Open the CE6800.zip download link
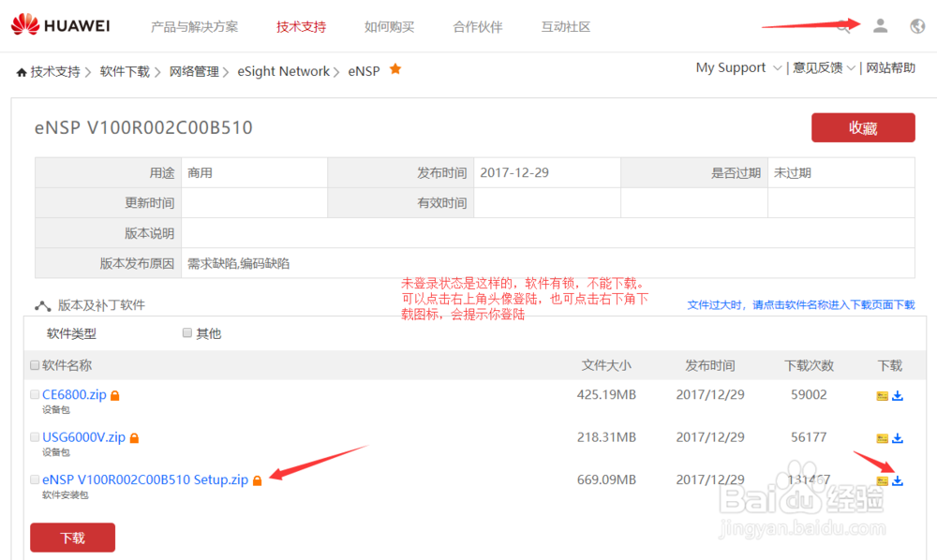Viewport: 937px width, 560px height. pos(75,394)
